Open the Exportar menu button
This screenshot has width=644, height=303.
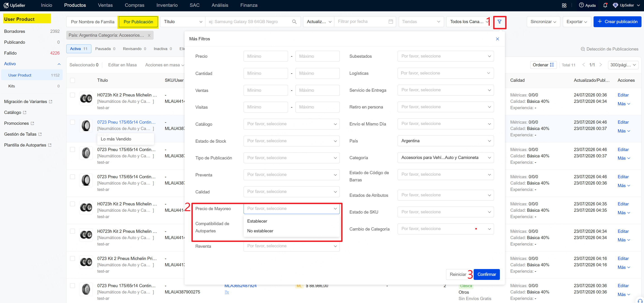pos(577,22)
